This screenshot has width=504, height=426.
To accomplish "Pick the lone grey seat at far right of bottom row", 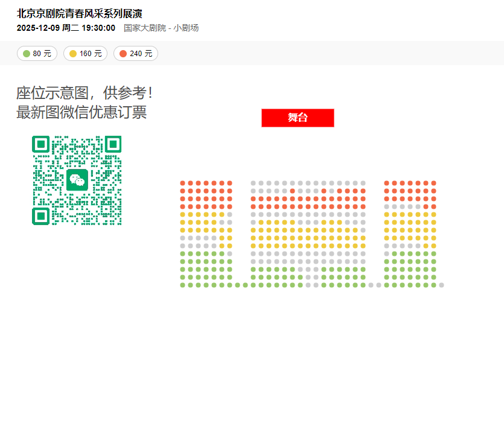I will click(x=442, y=285).
